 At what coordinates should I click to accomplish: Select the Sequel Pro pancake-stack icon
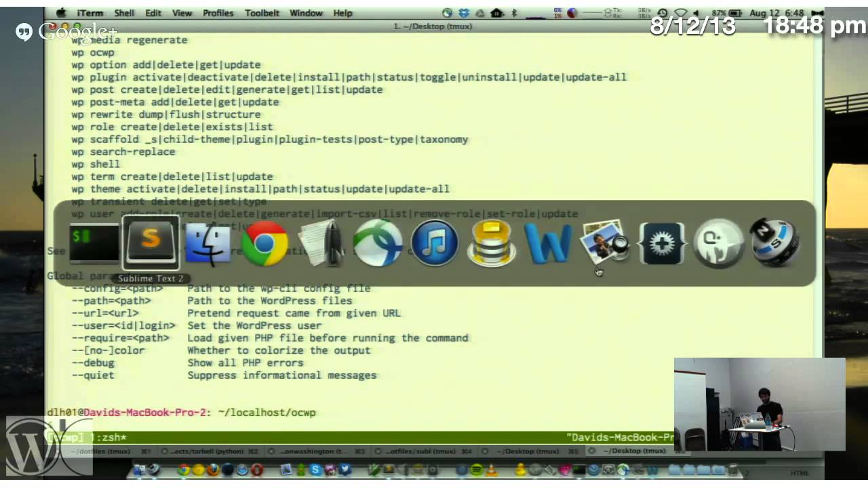[492, 243]
